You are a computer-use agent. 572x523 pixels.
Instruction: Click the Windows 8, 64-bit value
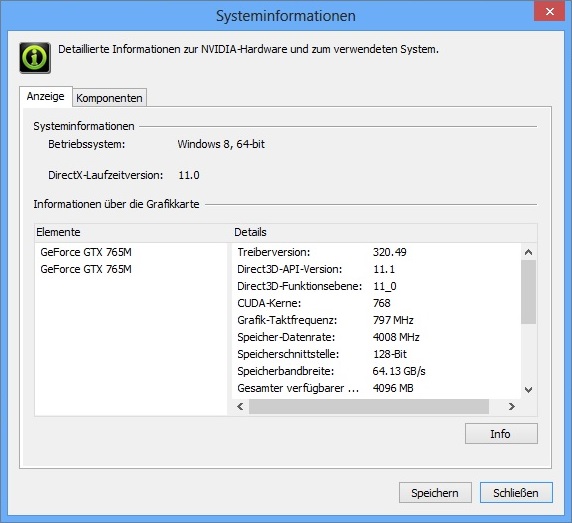click(x=221, y=144)
